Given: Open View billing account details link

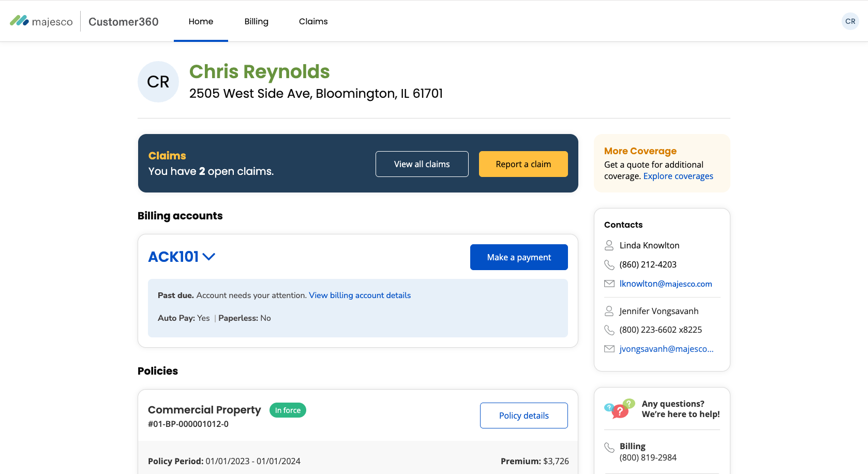Looking at the screenshot, I should pyautogui.click(x=360, y=295).
